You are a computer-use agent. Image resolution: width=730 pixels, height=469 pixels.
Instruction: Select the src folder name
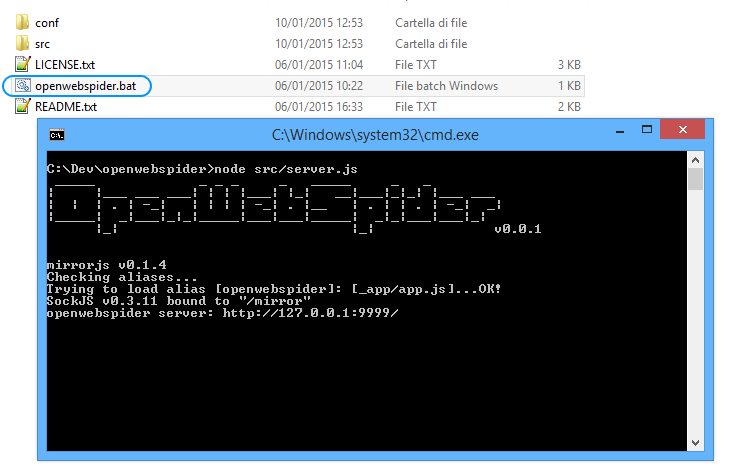tap(43, 44)
